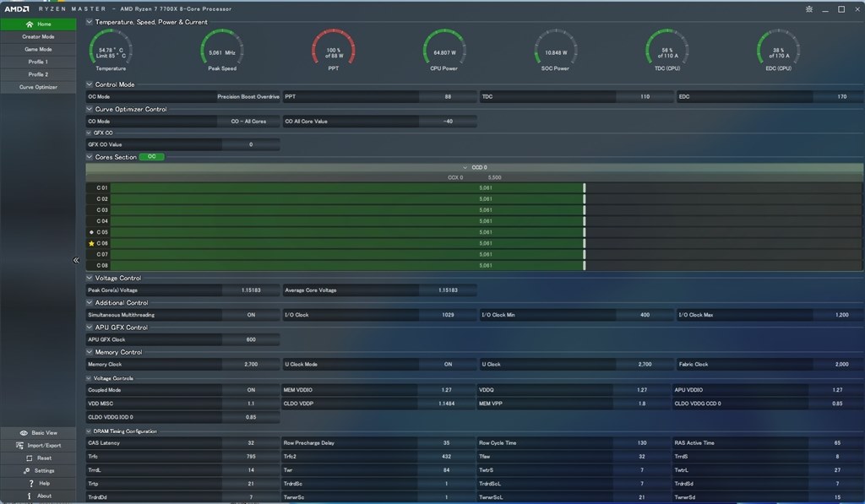Collapse the sidebar with double-chevron arrow
This screenshot has height=504, width=865.
pyautogui.click(x=76, y=261)
